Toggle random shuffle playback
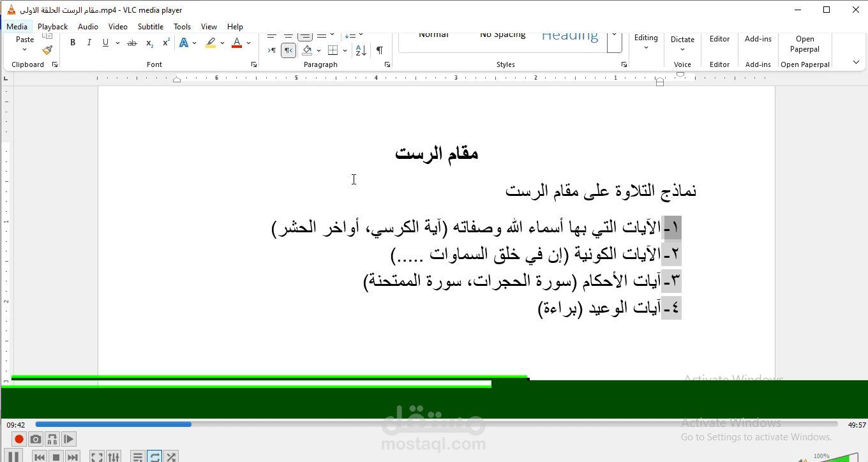Screen dimensions: 868x462 tap(170, 457)
